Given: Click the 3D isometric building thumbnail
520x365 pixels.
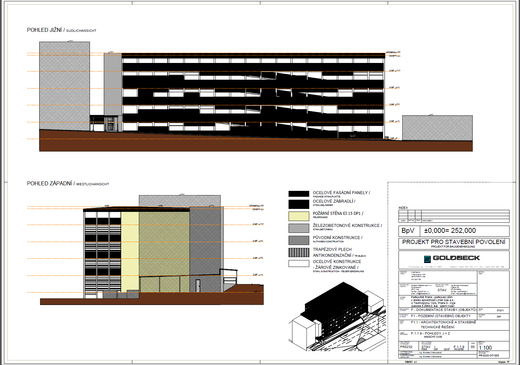Looking at the screenshot, I should coord(337,317).
